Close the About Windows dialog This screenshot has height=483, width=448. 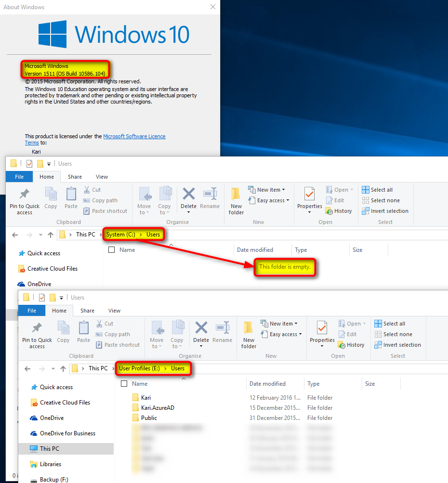click(212, 7)
